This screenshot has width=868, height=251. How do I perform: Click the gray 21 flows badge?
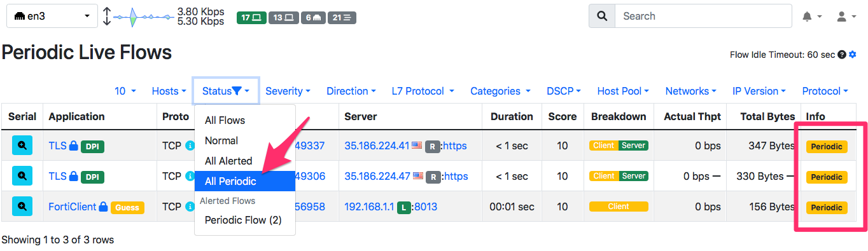342,18
